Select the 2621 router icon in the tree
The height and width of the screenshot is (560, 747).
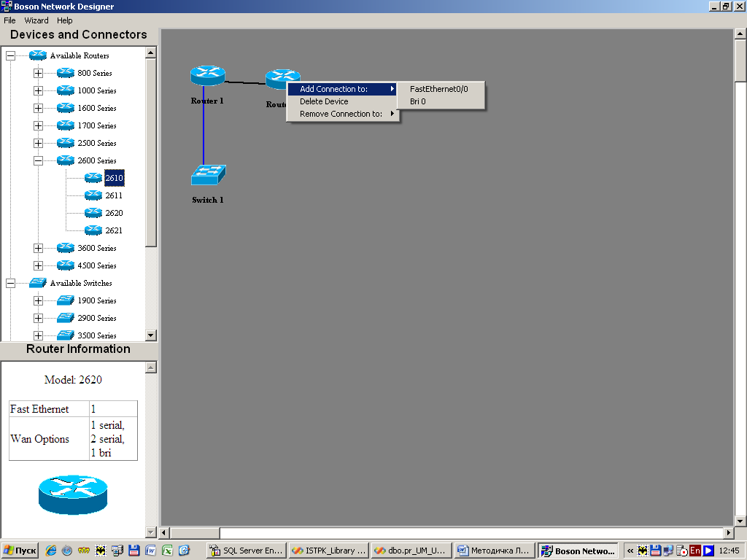click(x=93, y=230)
